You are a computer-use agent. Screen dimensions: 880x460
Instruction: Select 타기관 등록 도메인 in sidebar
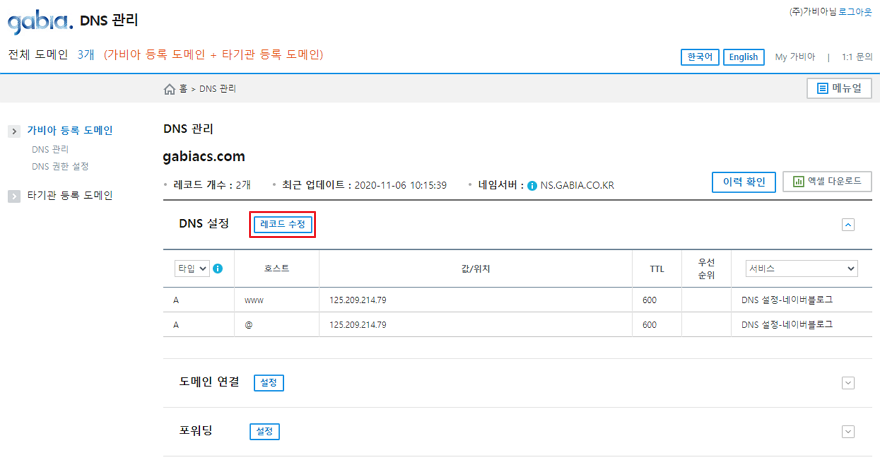pyautogui.click(x=70, y=196)
